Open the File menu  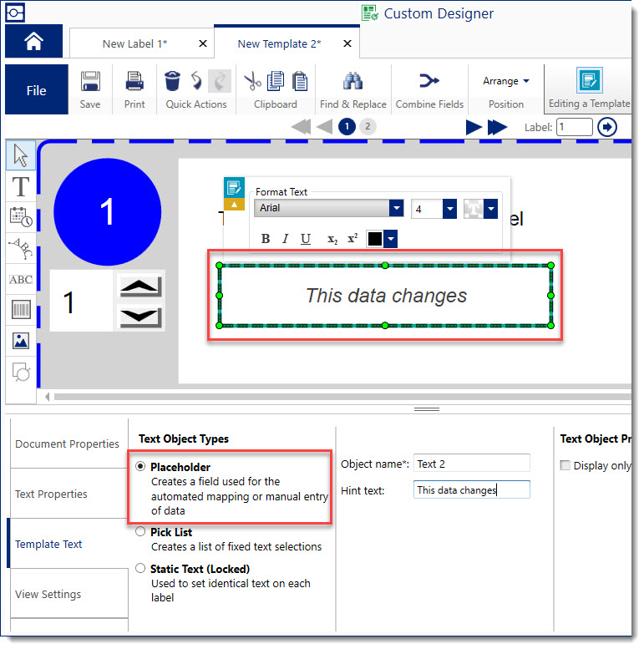[36, 90]
